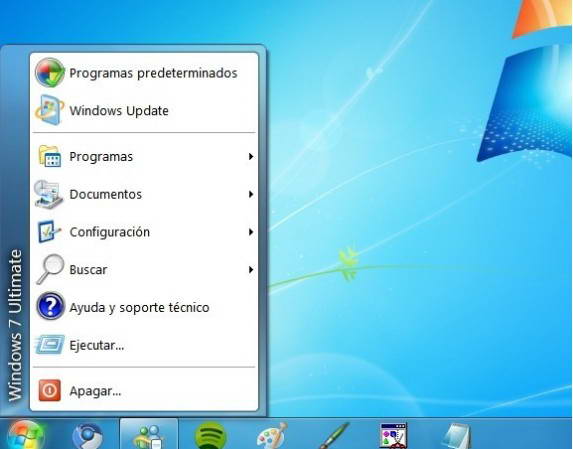Open the Windows Start orb

click(x=26, y=435)
